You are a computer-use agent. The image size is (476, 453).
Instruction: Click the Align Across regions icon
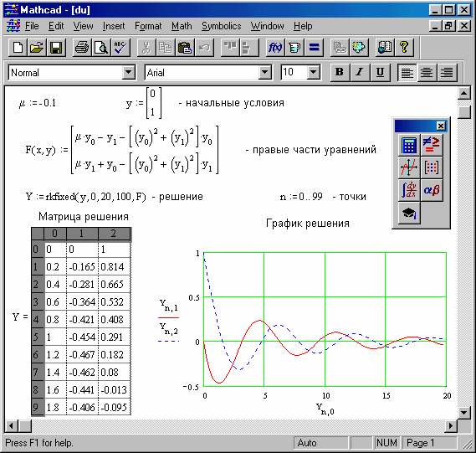pyautogui.click(x=230, y=48)
